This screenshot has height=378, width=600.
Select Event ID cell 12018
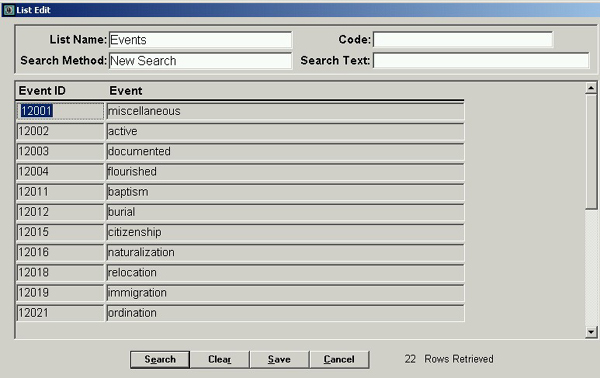[60, 273]
